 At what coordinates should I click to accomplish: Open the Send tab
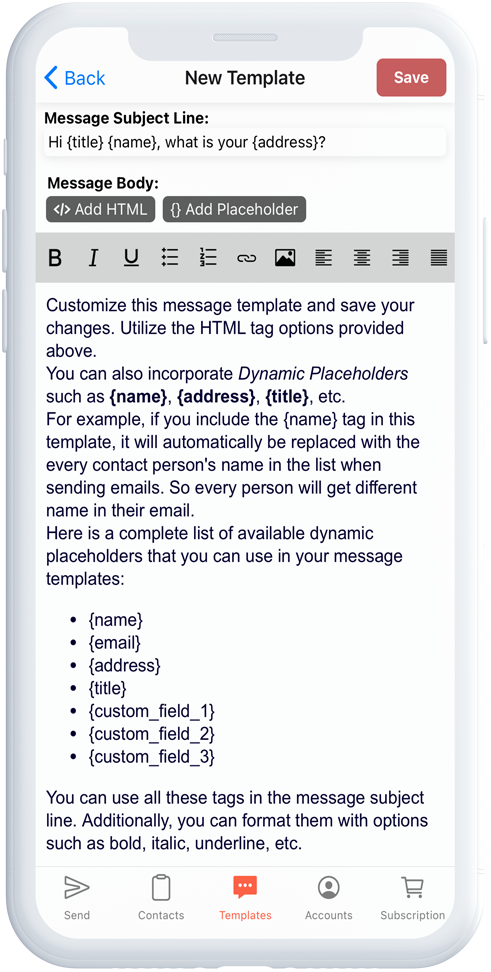[x=77, y=897]
